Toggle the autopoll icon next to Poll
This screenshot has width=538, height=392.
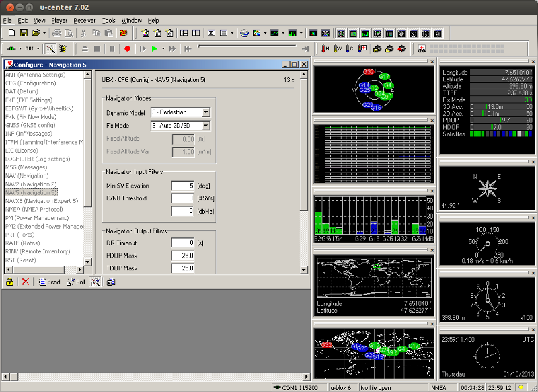(95, 282)
